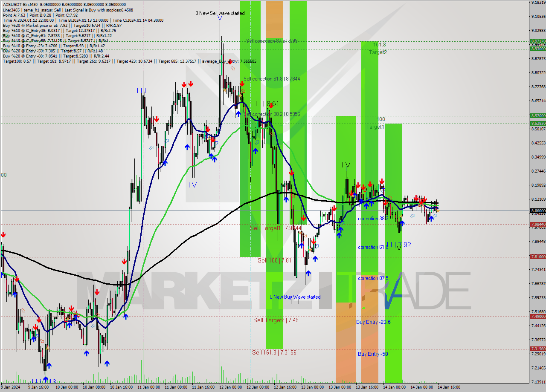Click the 'Buy %10 @ C_Entry61: 7.8783' row
The height and width of the screenshot is (392, 546).
(x=58, y=35)
